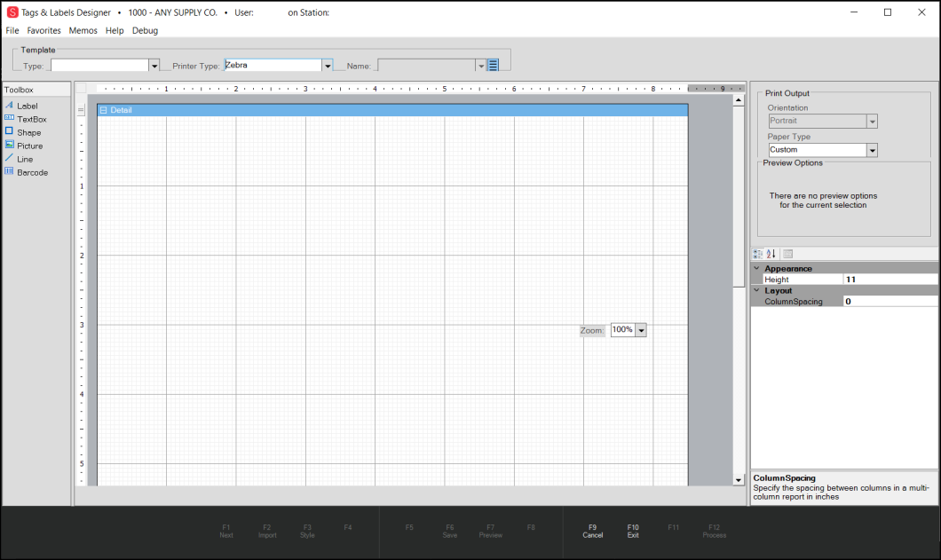
Task: Open the Printer Type dropdown
Action: click(x=327, y=66)
